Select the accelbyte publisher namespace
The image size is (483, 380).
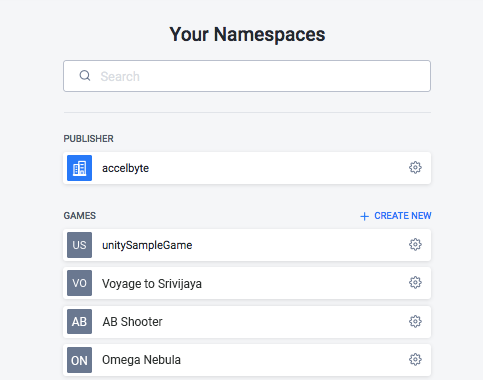247,168
